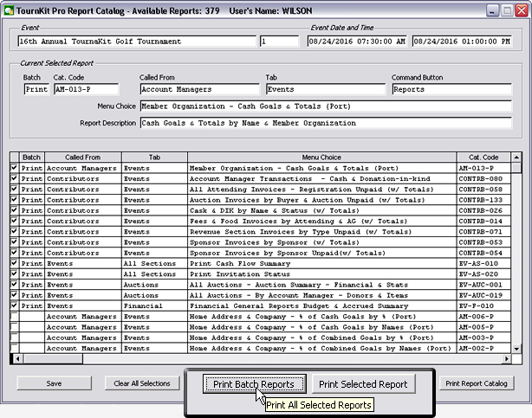Viewport: 532px width, 418px height.
Task: Check the AM-005-P row checkbox
Action: pyautogui.click(x=14, y=327)
